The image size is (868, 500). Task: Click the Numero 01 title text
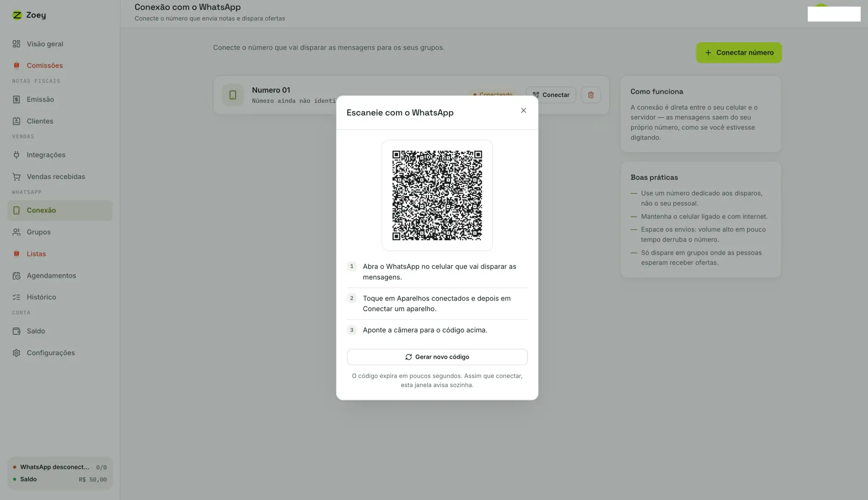click(x=271, y=90)
